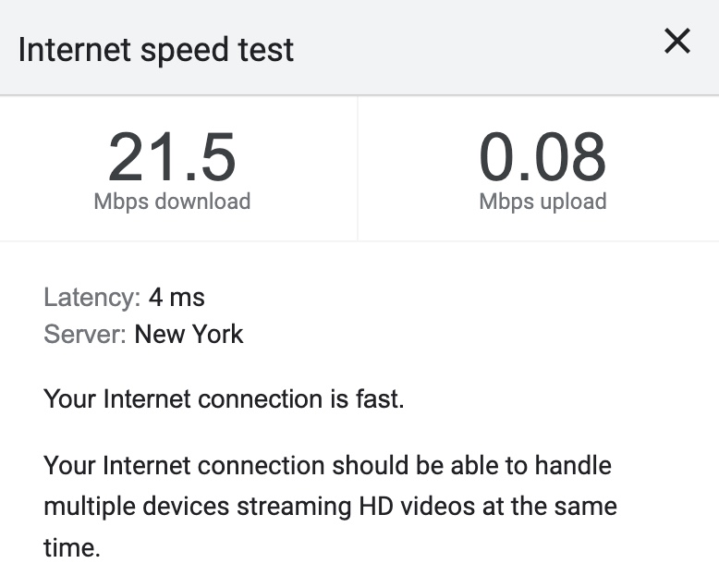The height and width of the screenshot is (588, 719).
Task: Click the "Mbps upload" label
Action: tap(542, 201)
